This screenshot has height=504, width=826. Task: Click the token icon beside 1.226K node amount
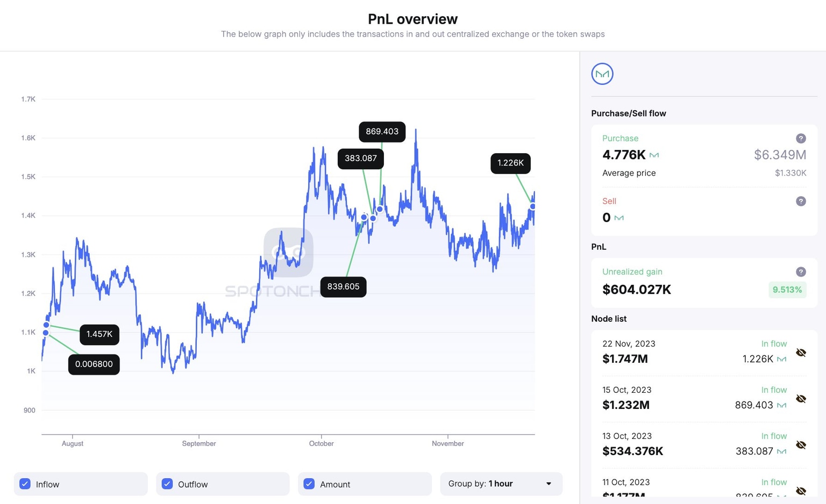pos(782,359)
